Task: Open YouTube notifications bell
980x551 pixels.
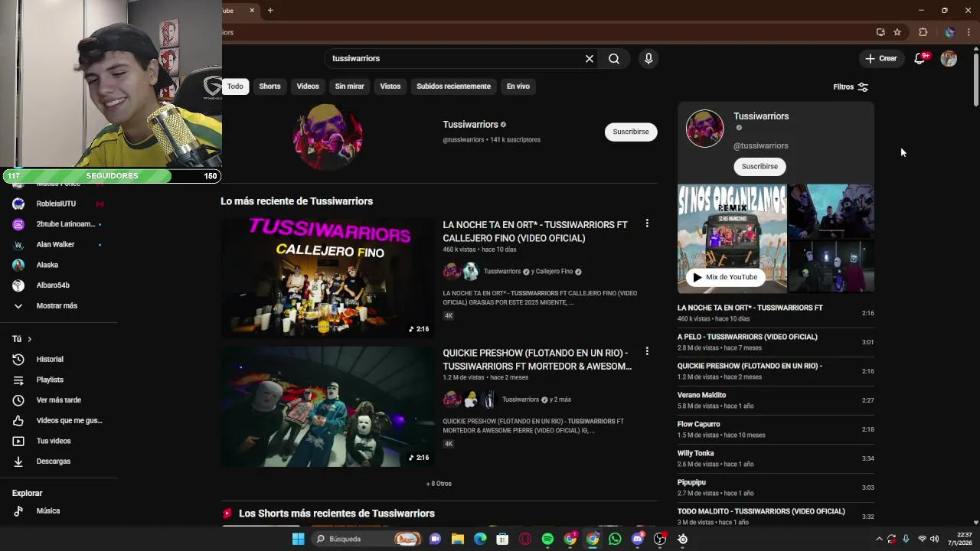Action: pyautogui.click(x=920, y=58)
